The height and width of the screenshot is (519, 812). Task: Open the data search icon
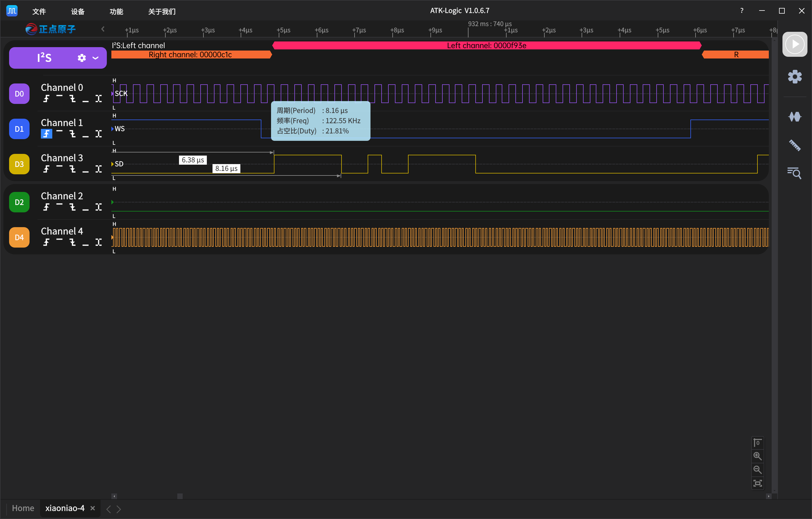point(794,173)
